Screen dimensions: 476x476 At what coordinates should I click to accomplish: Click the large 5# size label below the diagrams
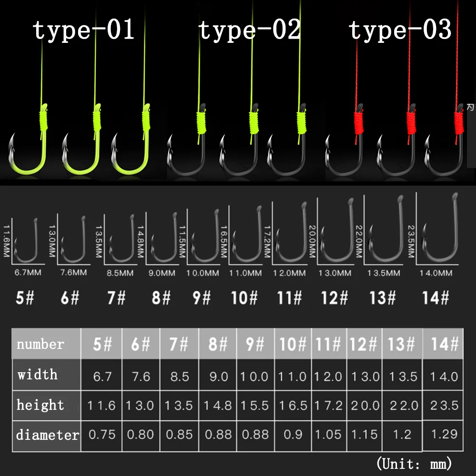coord(25,297)
